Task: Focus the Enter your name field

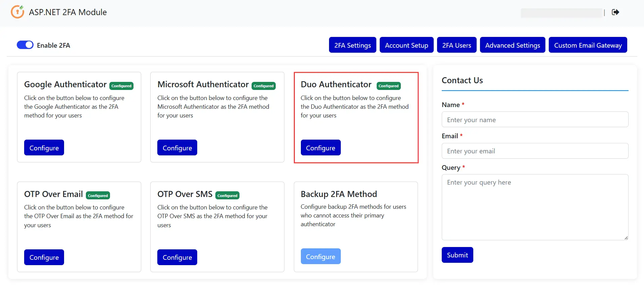Action: point(535,119)
